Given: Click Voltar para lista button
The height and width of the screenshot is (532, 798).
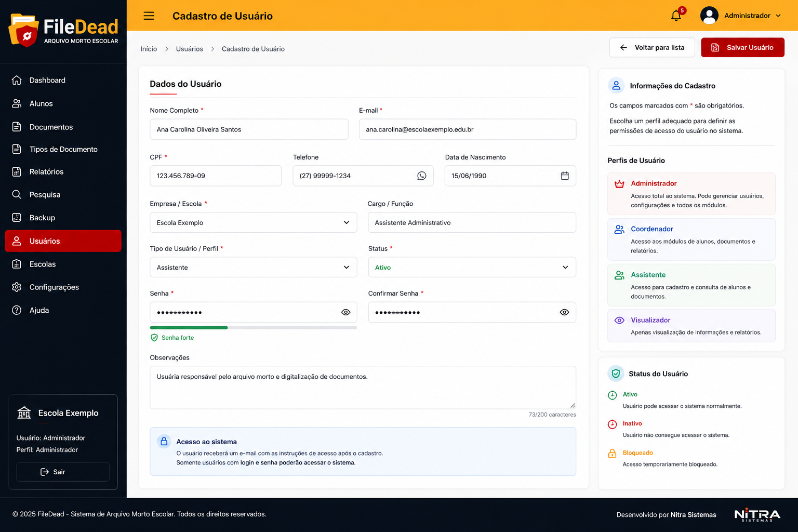Looking at the screenshot, I should [652, 47].
